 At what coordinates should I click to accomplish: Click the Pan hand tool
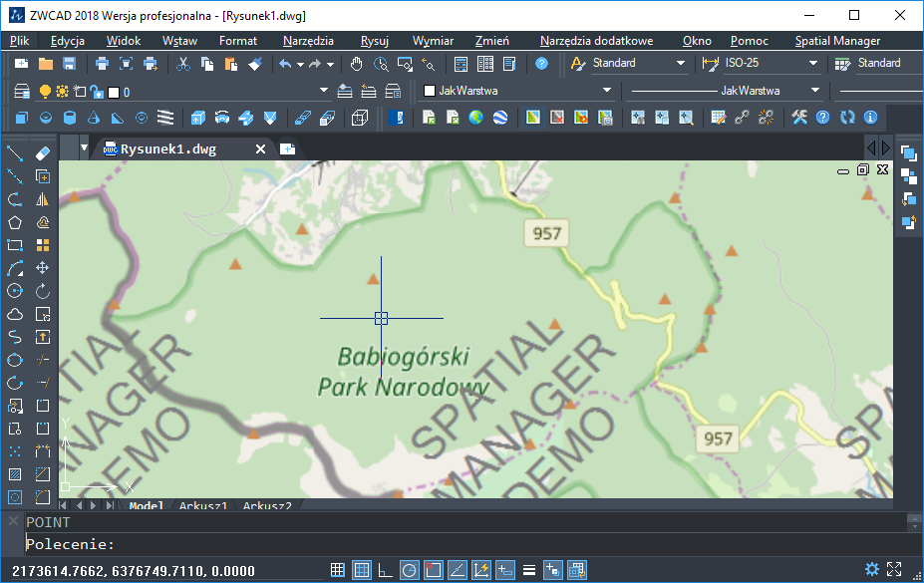356,64
